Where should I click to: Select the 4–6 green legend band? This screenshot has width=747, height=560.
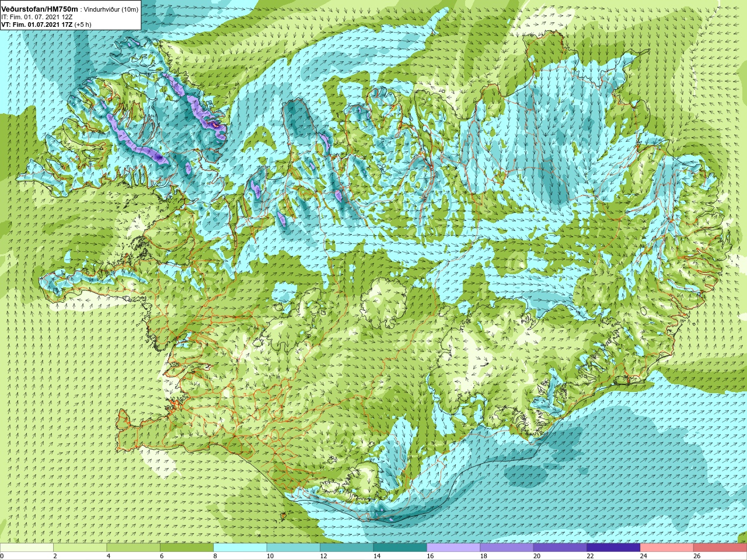point(133,548)
